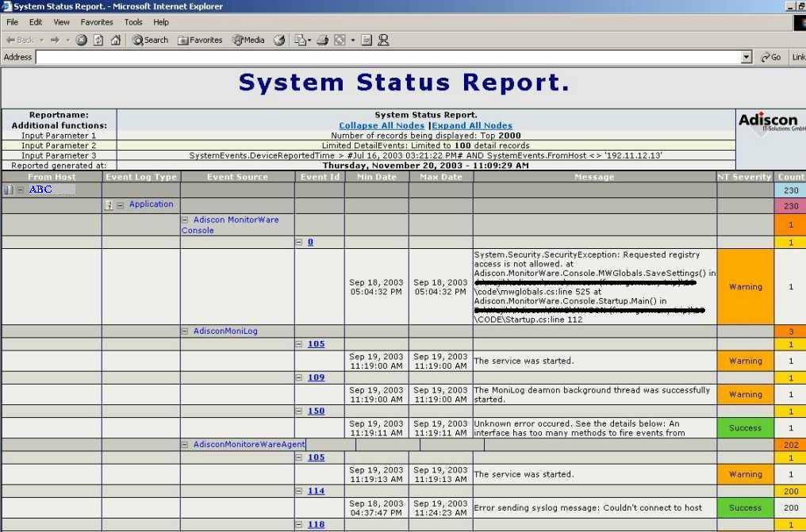Open the Edit menu

click(x=36, y=22)
